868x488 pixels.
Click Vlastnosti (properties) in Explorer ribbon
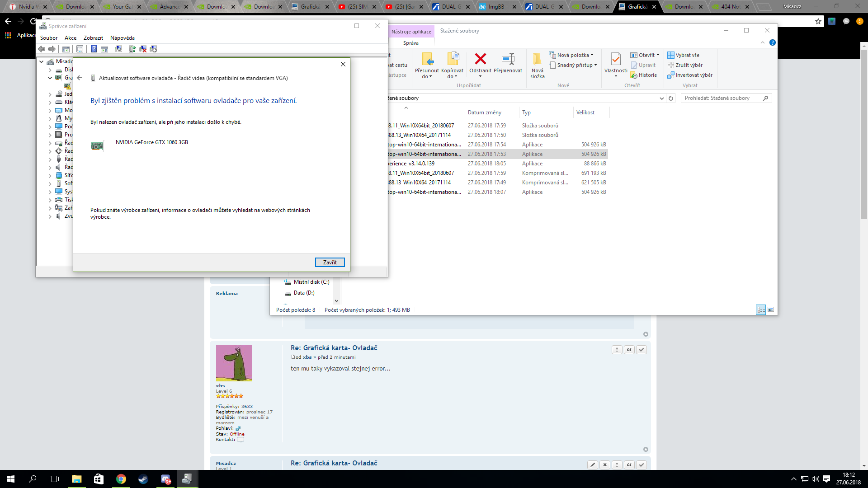coord(616,65)
